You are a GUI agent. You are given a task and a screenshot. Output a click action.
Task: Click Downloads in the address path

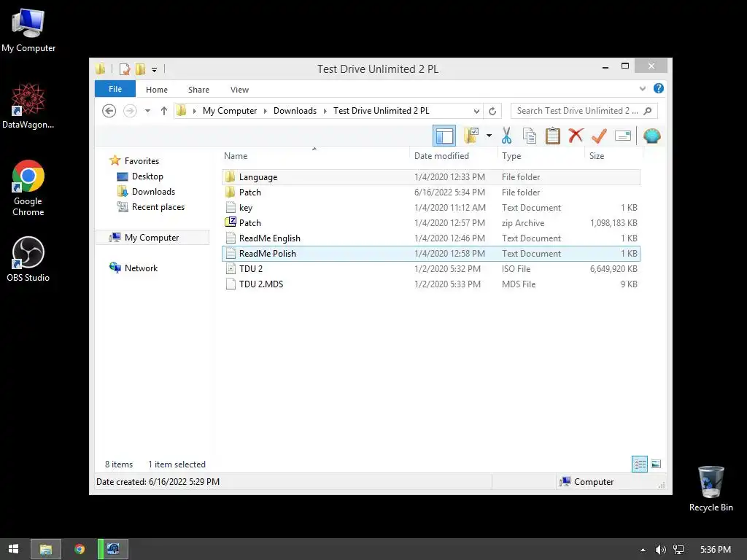coord(295,111)
